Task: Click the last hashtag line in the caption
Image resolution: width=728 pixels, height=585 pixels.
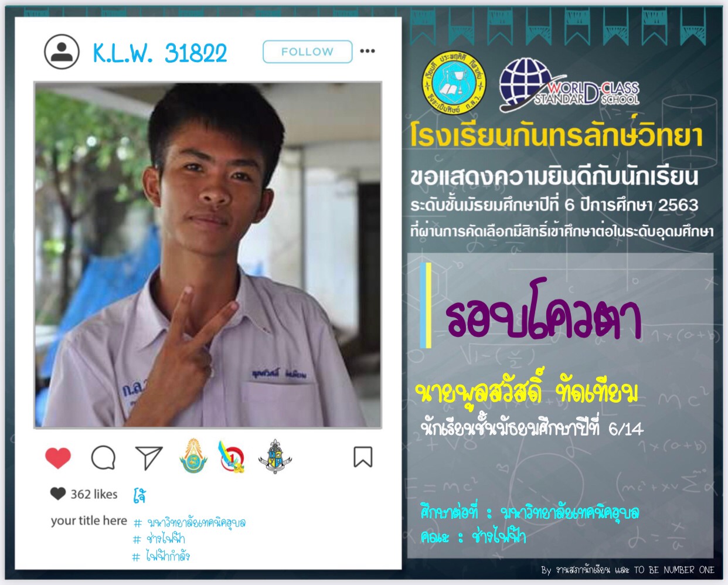Action: pos(162,556)
